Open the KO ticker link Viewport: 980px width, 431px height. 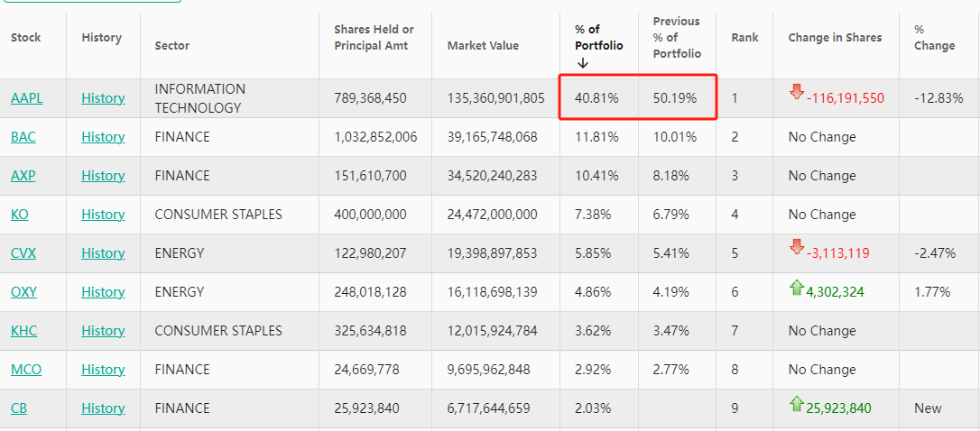(x=20, y=215)
